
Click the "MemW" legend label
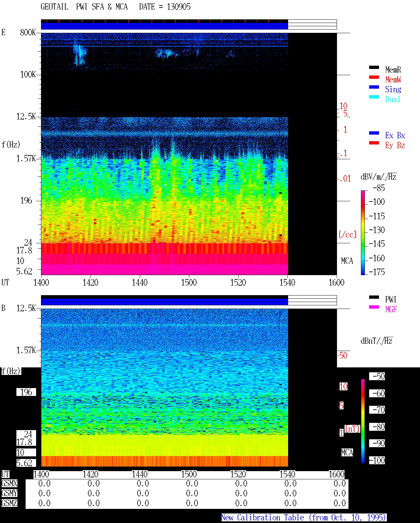tap(393, 79)
